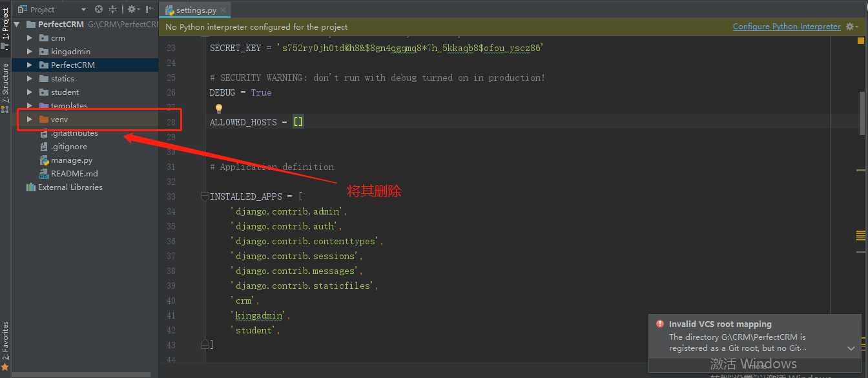The image size is (868, 378).
Task: Select the .gitignore file
Action: tap(69, 147)
